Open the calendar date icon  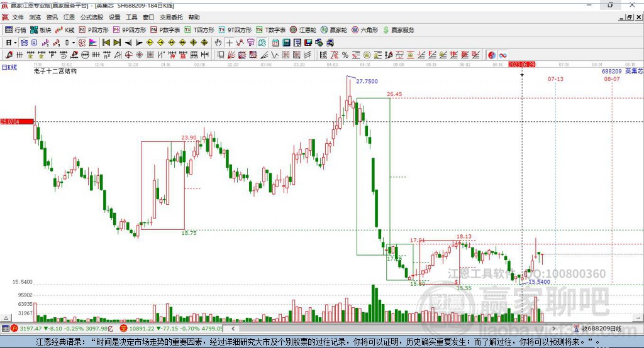click(x=275, y=43)
